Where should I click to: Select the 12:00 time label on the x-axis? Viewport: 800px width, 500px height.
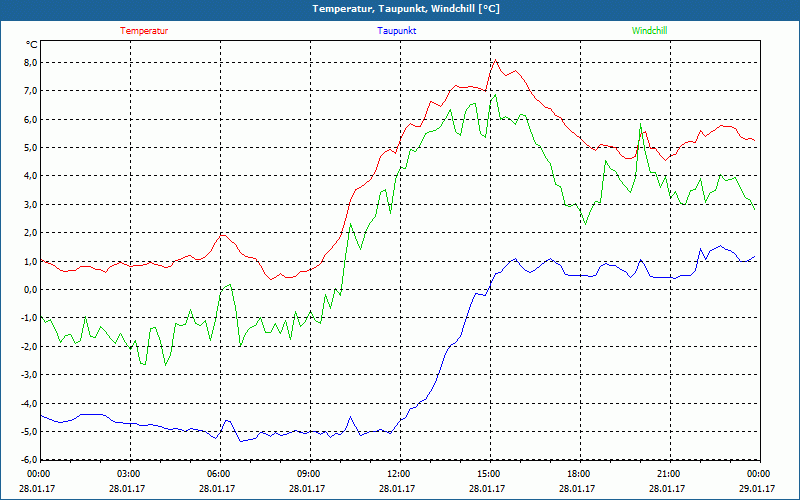(399, 474)
